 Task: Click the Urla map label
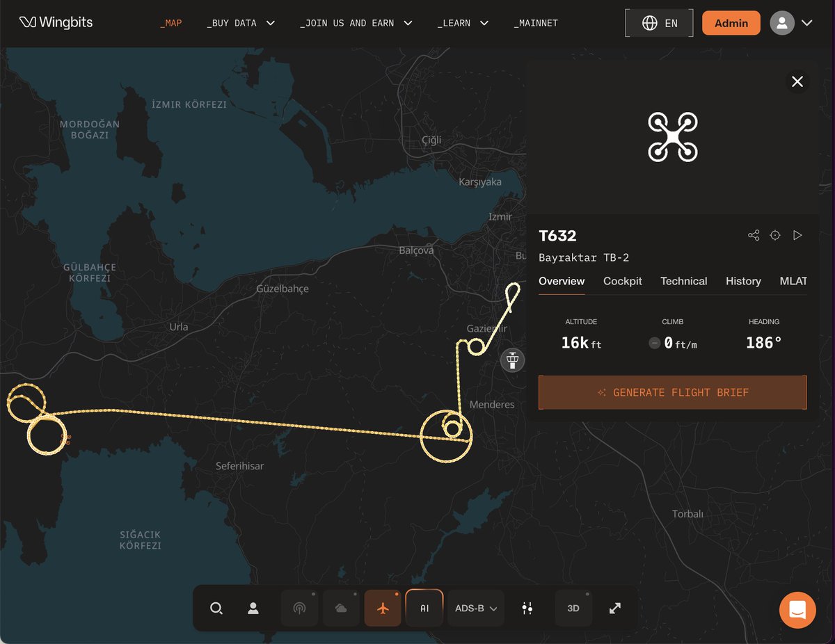[x=179, y=327]
